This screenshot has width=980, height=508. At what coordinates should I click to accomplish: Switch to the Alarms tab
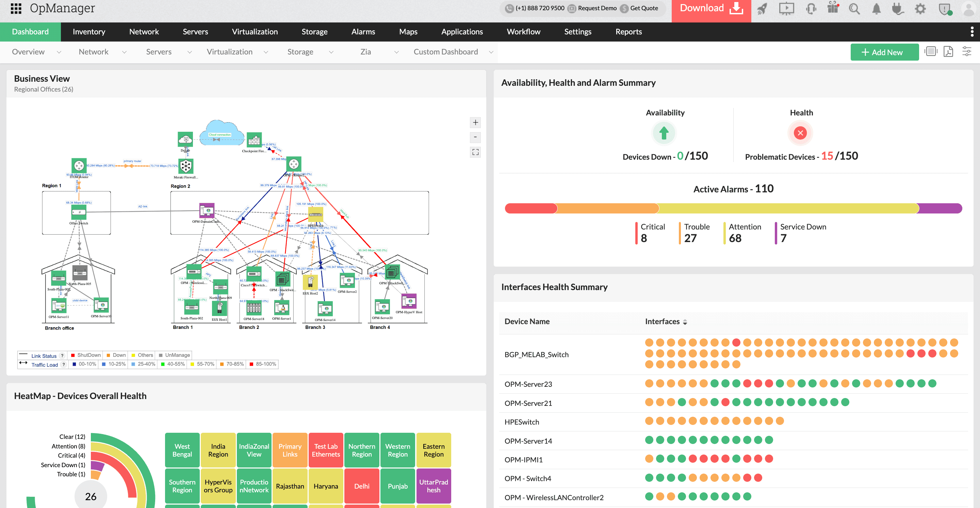[x=363, y=32]
